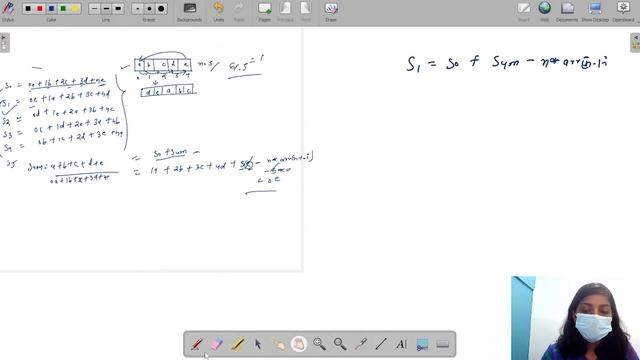
Task: Select the blue pen color
Action: coord(51,9)
